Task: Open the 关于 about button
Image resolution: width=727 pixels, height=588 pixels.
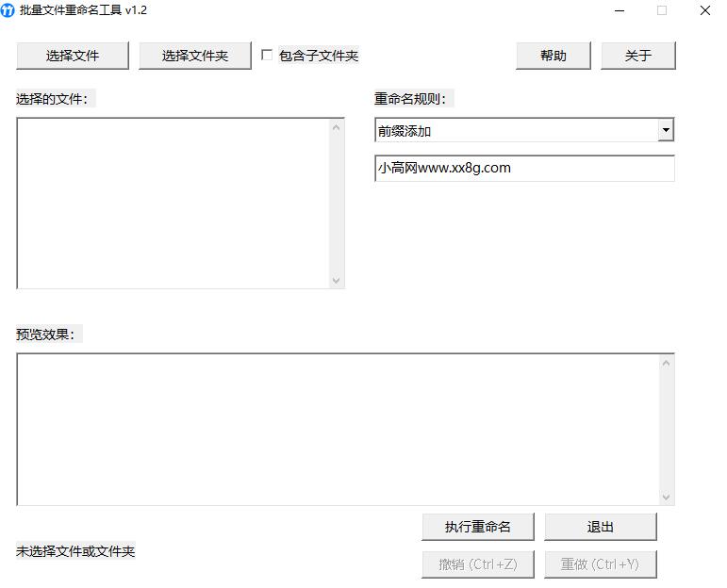Action: pos(638,56)
